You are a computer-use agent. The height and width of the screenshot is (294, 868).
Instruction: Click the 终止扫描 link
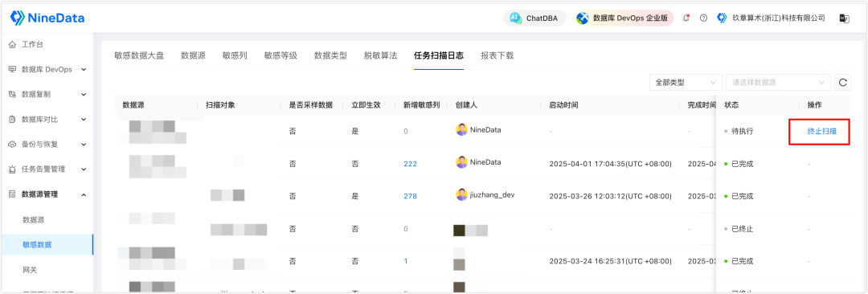(821, 131)
